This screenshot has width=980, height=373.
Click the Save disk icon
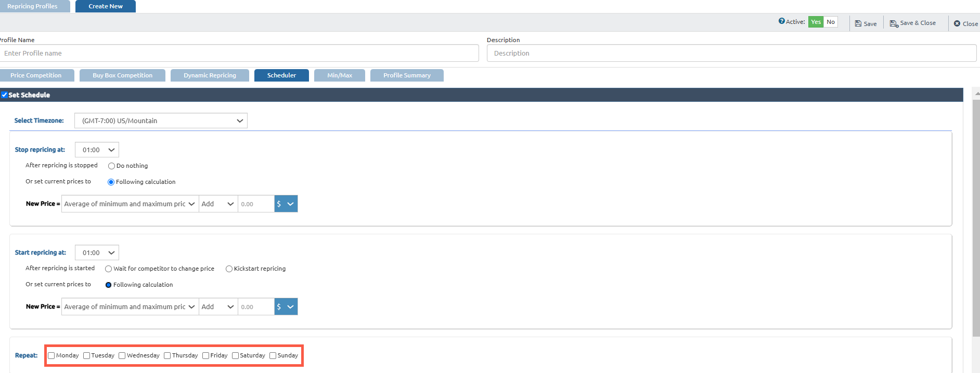click(x=858, y=24)
